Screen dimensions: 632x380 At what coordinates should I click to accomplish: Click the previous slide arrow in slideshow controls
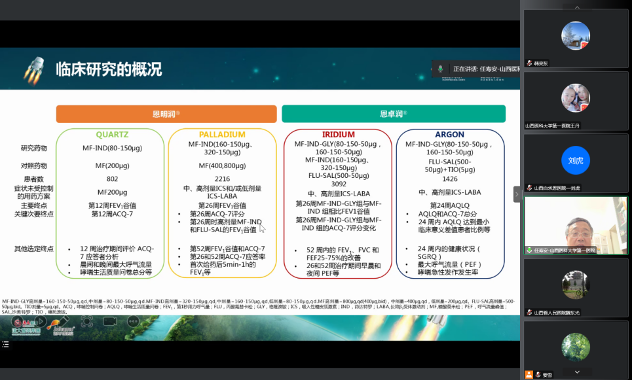pyautogui.click(x=17, y=322)
